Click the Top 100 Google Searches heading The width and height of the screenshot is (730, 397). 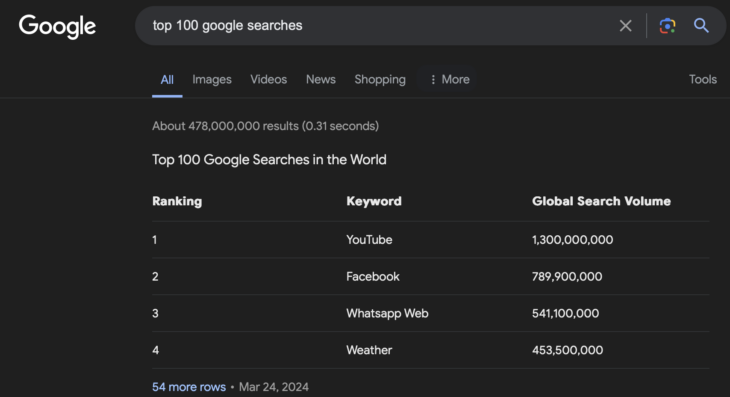pos(269,160)
